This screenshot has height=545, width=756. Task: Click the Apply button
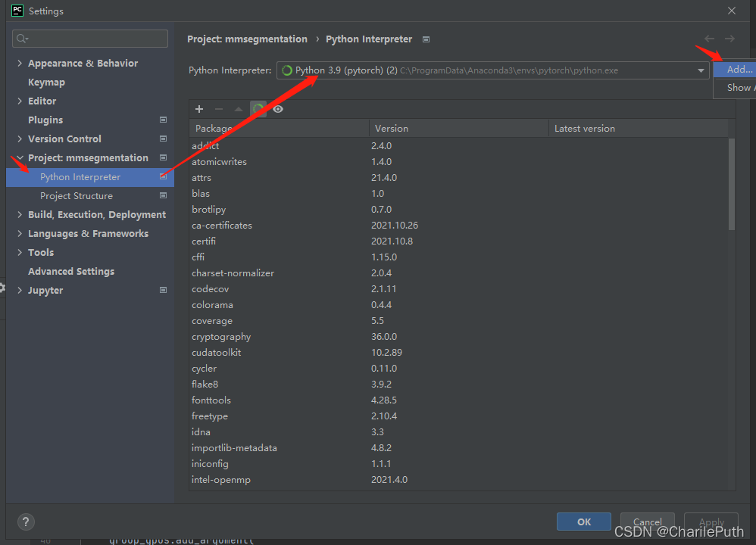click(711, 522)
